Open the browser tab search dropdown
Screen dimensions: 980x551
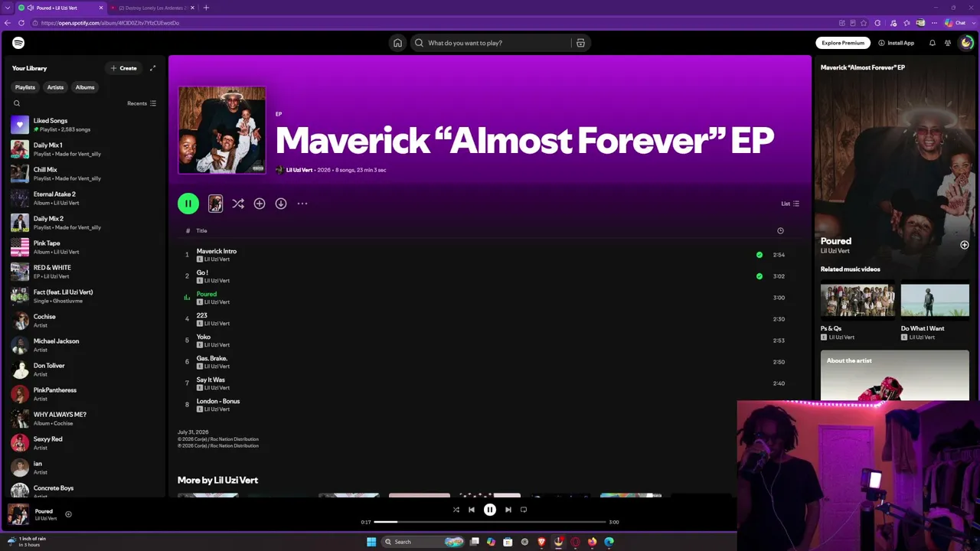coord(8,8)
